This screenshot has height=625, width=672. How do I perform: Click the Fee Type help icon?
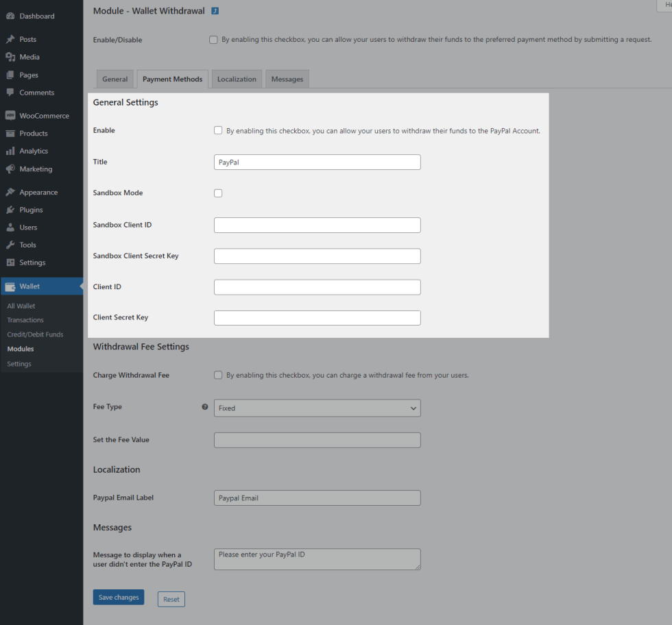pos(204,407)
